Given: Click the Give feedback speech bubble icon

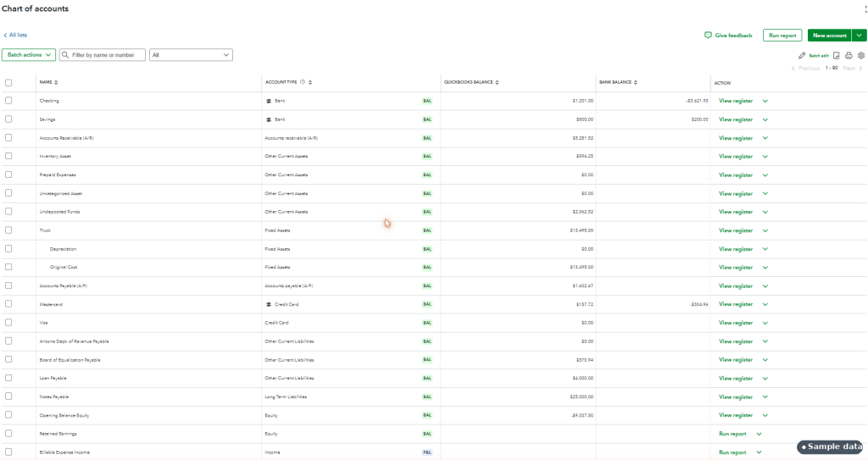Looking at the screenshot, I should click(x=708, y=36).
